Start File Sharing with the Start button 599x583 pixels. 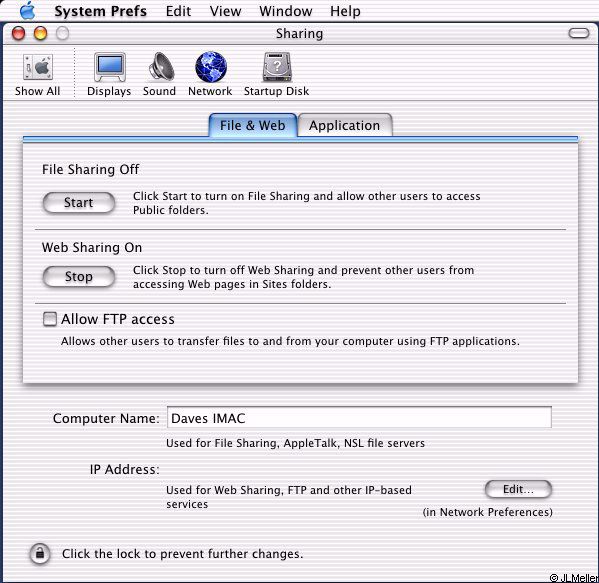[79, 202]
